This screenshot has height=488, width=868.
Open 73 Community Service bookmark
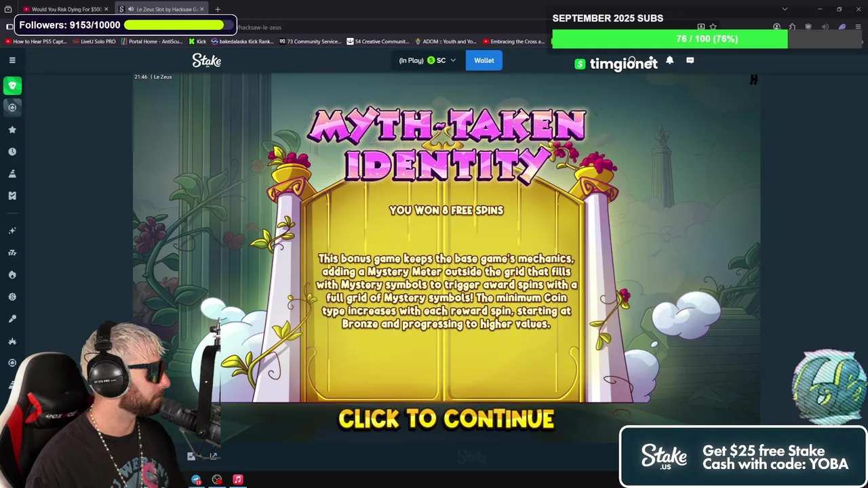point(309,41)
